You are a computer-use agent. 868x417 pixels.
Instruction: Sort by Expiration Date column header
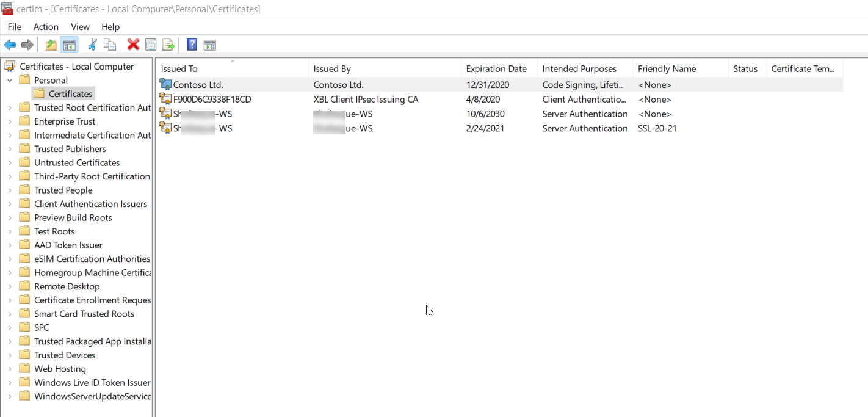pyautogui.click(x=499, y=68)
